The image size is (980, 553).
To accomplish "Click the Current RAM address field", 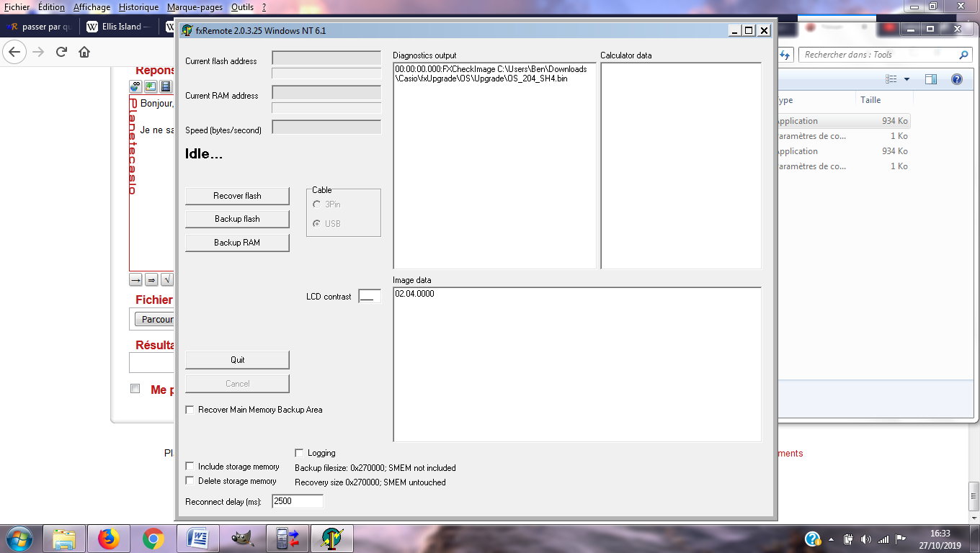I will [326, 92].
